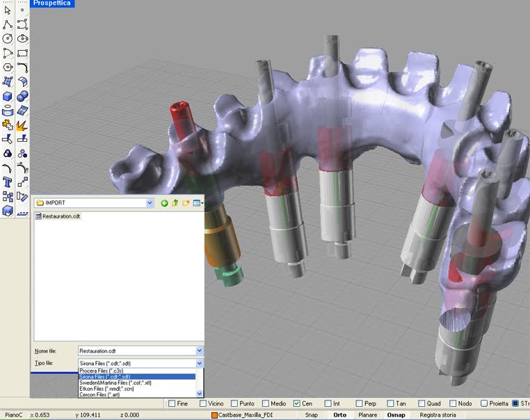Enable the Quad osnap checkbox
530x420 pixels.
[x=421, y=403]
